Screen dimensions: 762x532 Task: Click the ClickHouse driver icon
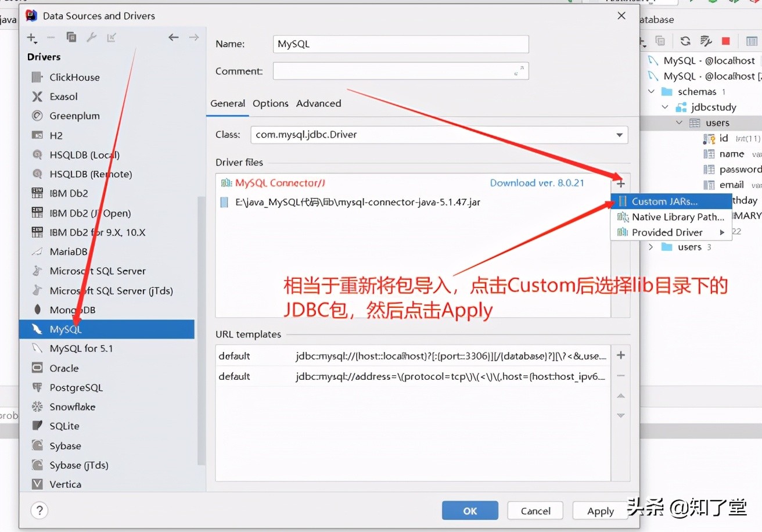tap(37, 77)
